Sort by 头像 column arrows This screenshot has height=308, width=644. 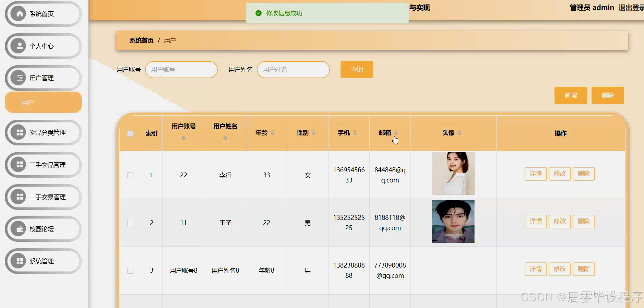coord(460,133)
